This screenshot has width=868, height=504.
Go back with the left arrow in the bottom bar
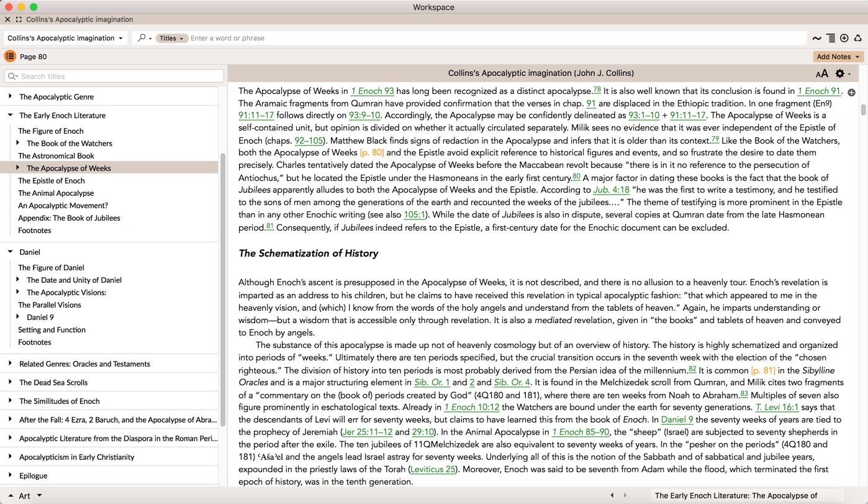point(612,495)
